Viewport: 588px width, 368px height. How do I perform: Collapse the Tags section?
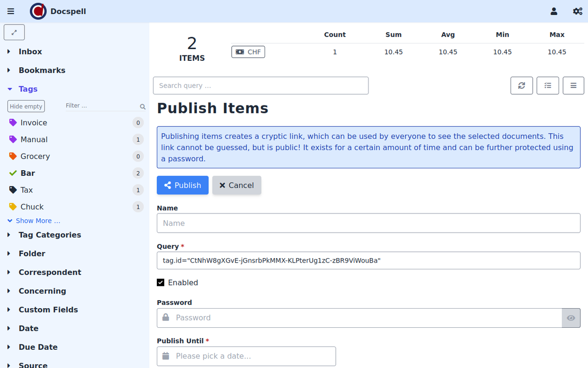pyautogui.click(x=27, y=89)
